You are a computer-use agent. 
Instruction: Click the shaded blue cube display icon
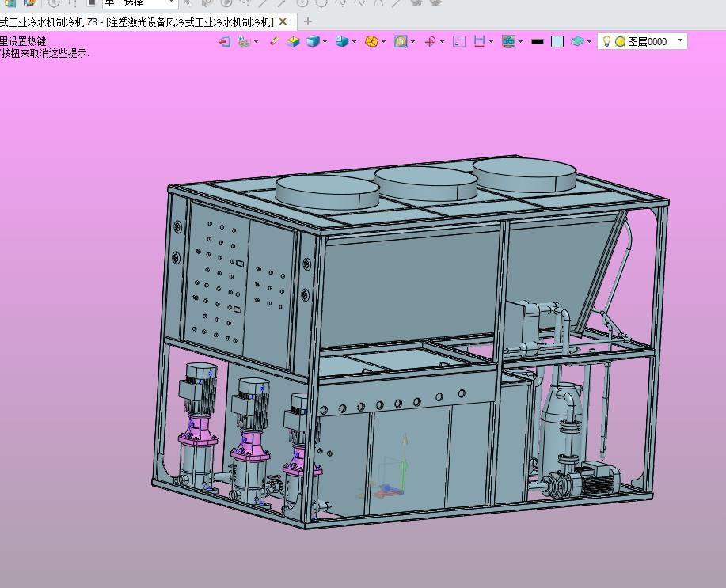(314, 42)
